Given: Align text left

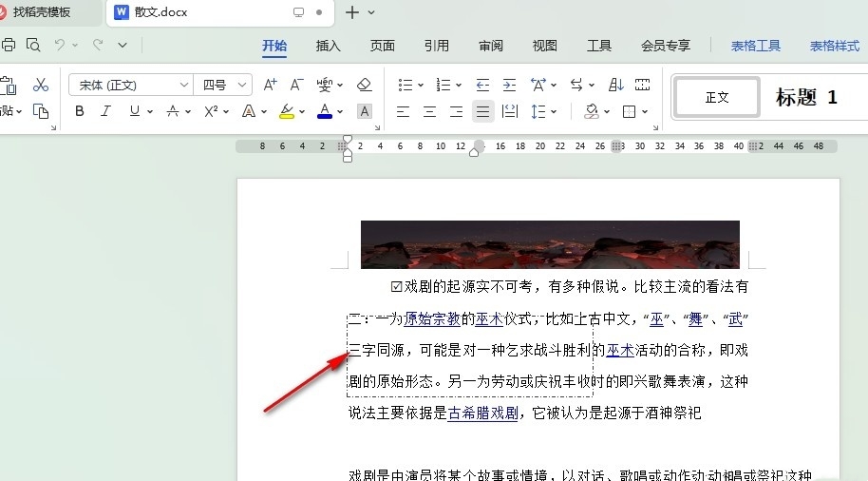Looking at the screenshot, I should click(403, 112).
